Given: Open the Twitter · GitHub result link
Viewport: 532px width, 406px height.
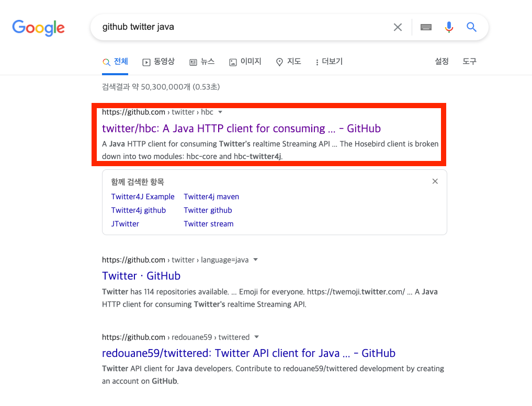Looking at the screenshot, I should point(141,276).
